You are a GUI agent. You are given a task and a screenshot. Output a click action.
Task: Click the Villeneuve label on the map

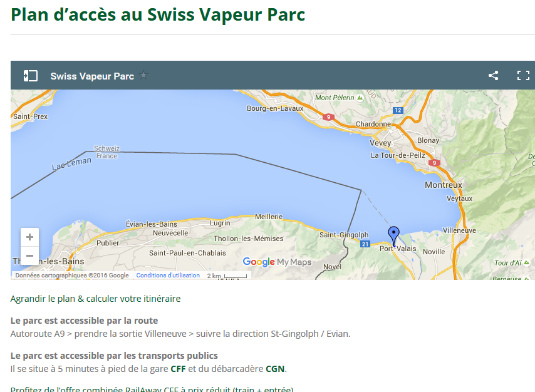(x=459, y=230)
